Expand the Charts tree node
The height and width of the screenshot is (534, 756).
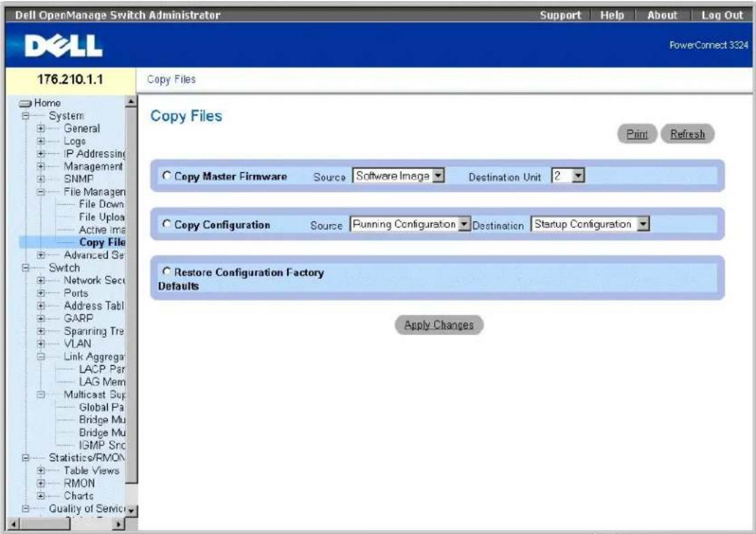41,495
